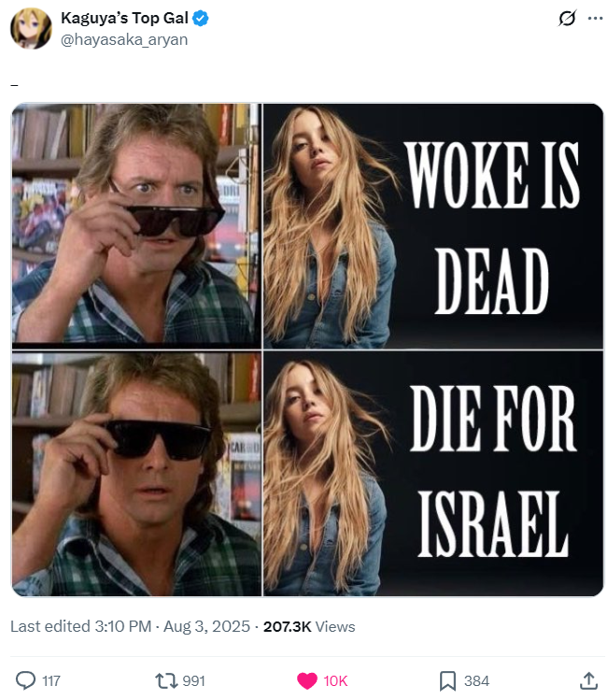
Task: Click the @hayasaka_aryan handle
Action: [124, 40]
